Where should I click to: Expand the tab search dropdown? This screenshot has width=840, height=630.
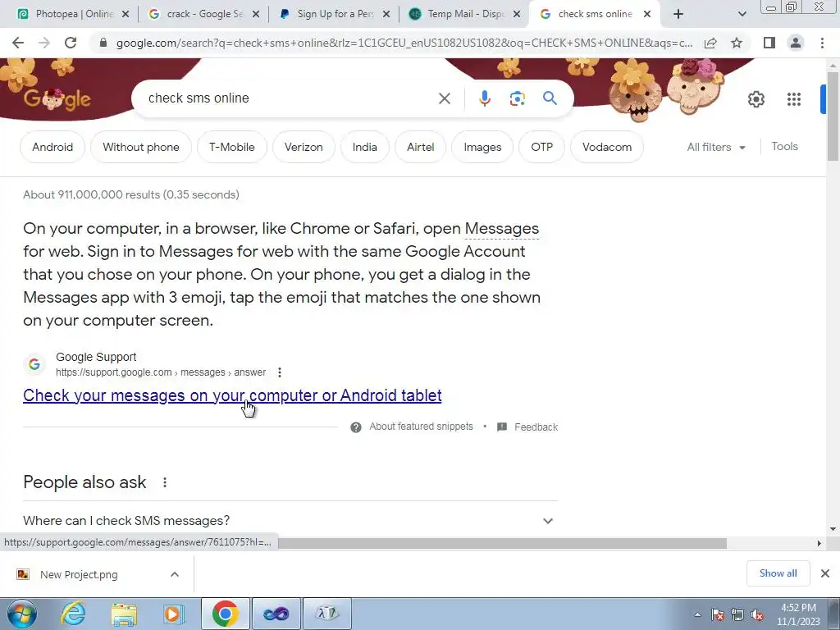pos(742,15)
